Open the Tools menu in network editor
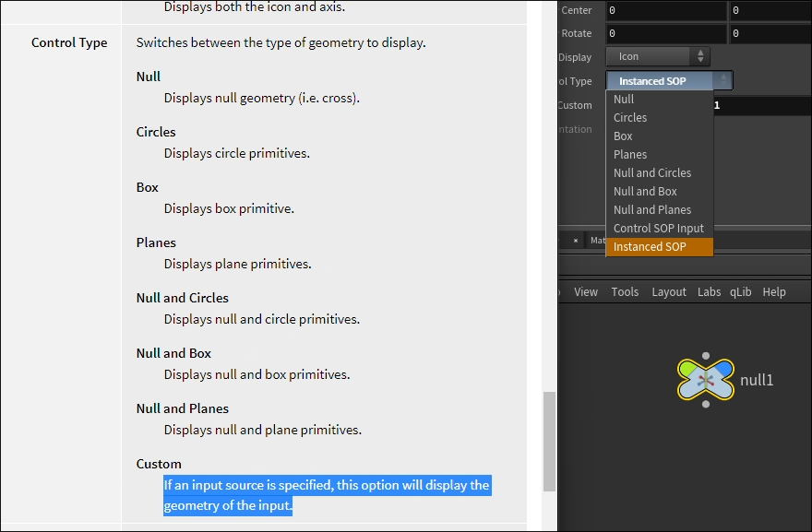Viewport: 812px width, 532px height. point(625,292)
